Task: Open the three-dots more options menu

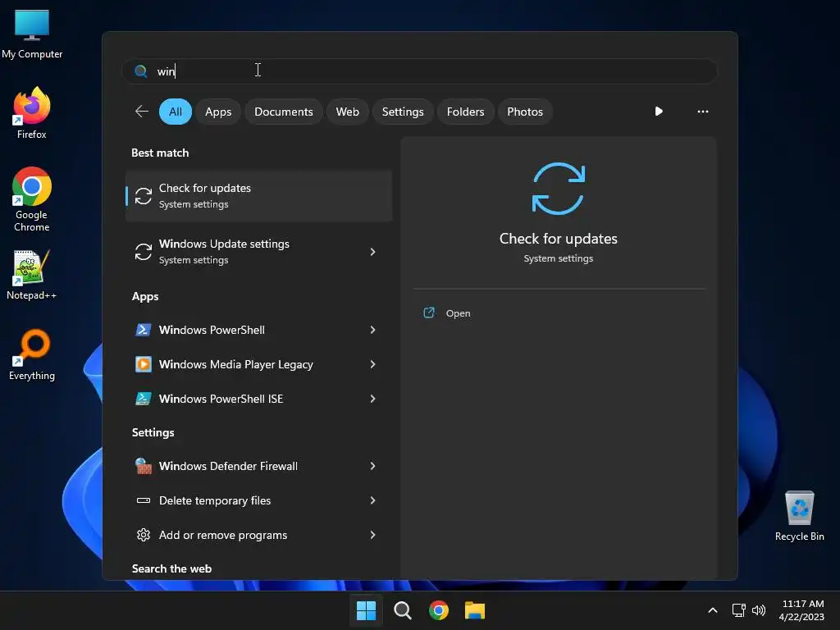Action: [x=703, y=112]
